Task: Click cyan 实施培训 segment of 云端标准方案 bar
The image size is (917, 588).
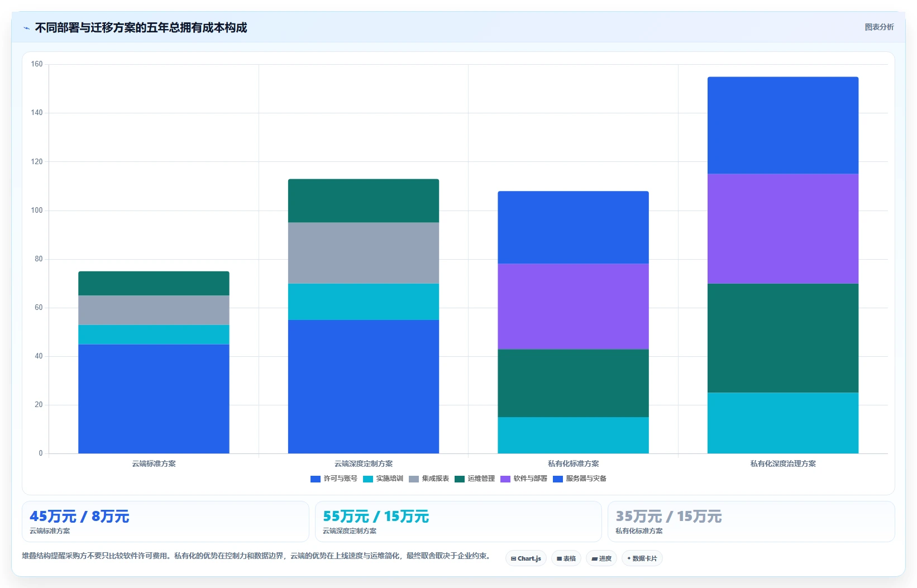Action: (154, 334)
